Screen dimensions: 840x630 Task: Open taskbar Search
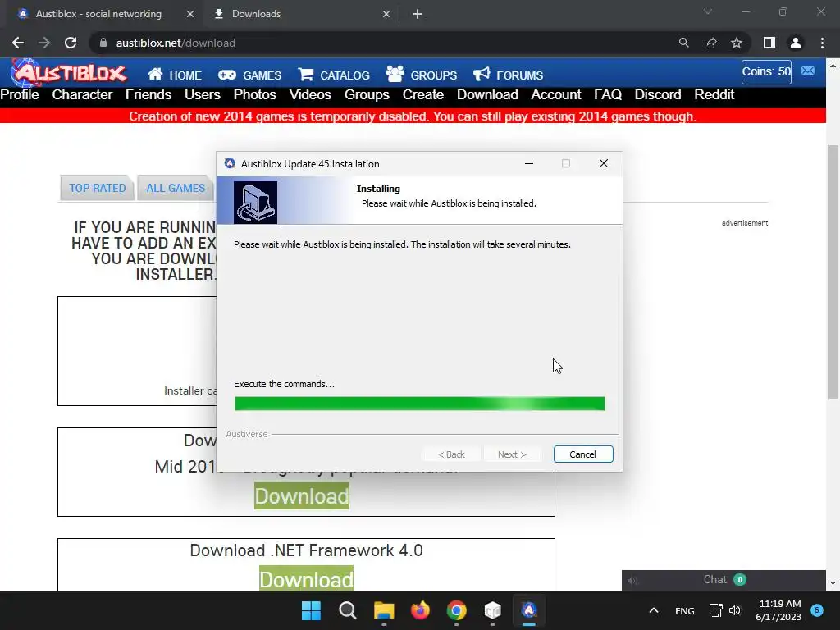coord(348,610)
